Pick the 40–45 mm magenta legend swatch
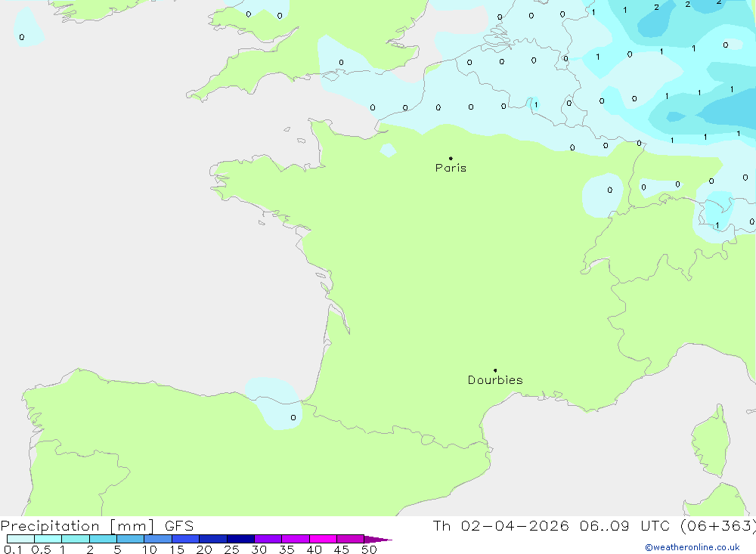 coord(323,539)
